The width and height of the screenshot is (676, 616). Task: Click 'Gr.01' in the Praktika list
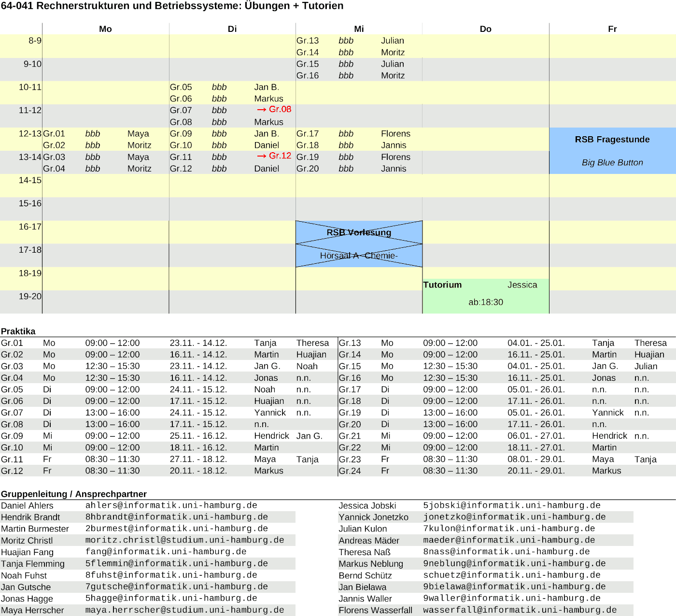(x=12, y=343)
